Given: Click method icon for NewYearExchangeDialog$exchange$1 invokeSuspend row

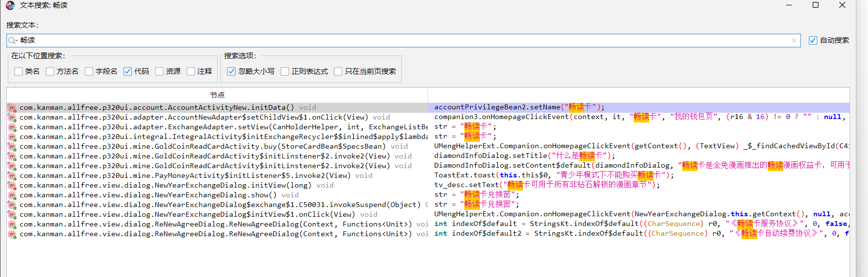Looking at the screenshot, I should point(12,205).
